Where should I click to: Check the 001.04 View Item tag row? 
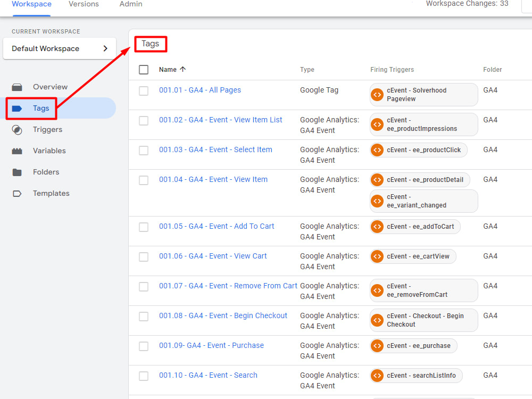coord(144,180)
